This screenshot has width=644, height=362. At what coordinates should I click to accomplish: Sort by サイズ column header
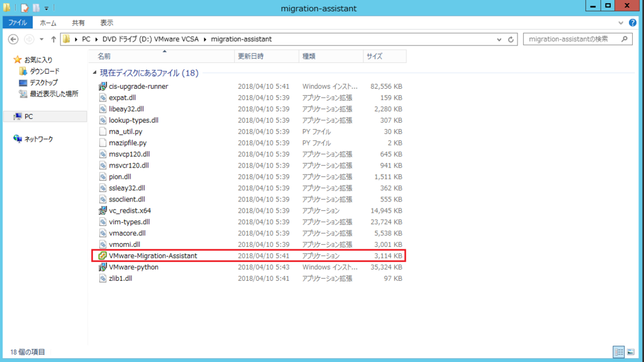385,57
